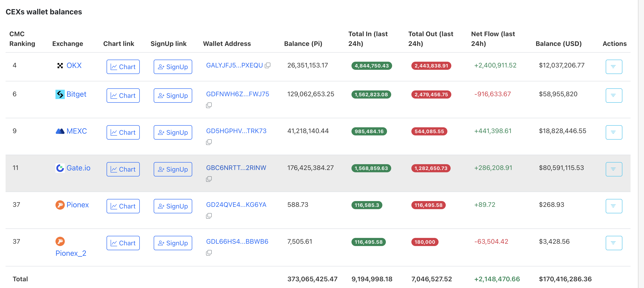Viewport: 644px width, 288px height.
Task: Click the Balance (Pi) column header
Action: click(303, 44)
